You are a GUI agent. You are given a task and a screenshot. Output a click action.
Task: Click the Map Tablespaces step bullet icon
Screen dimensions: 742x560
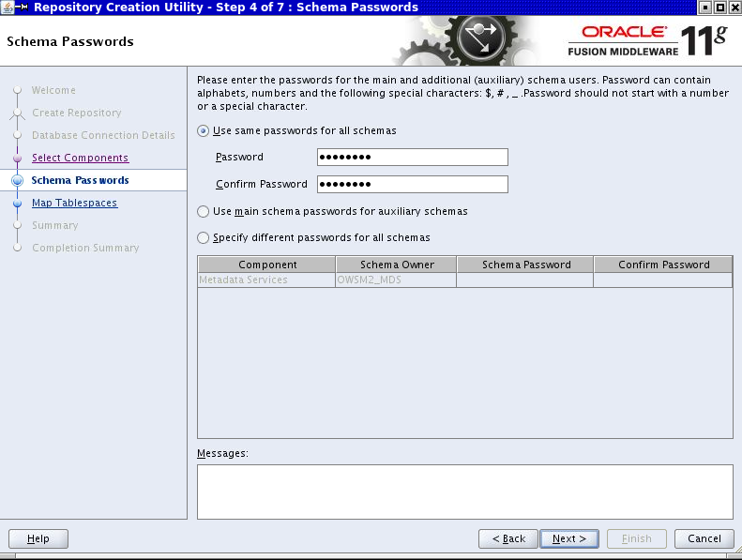(18, 203)
